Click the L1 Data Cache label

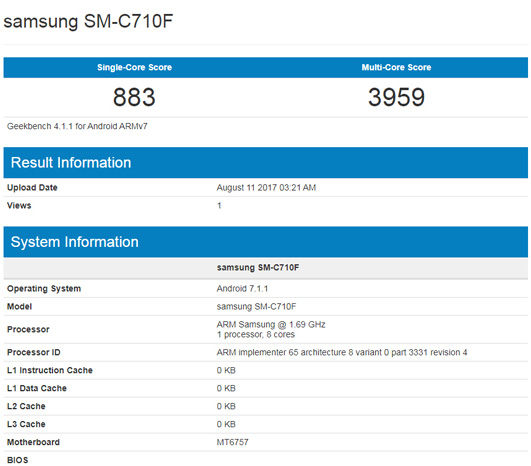(x=37, y=388)
